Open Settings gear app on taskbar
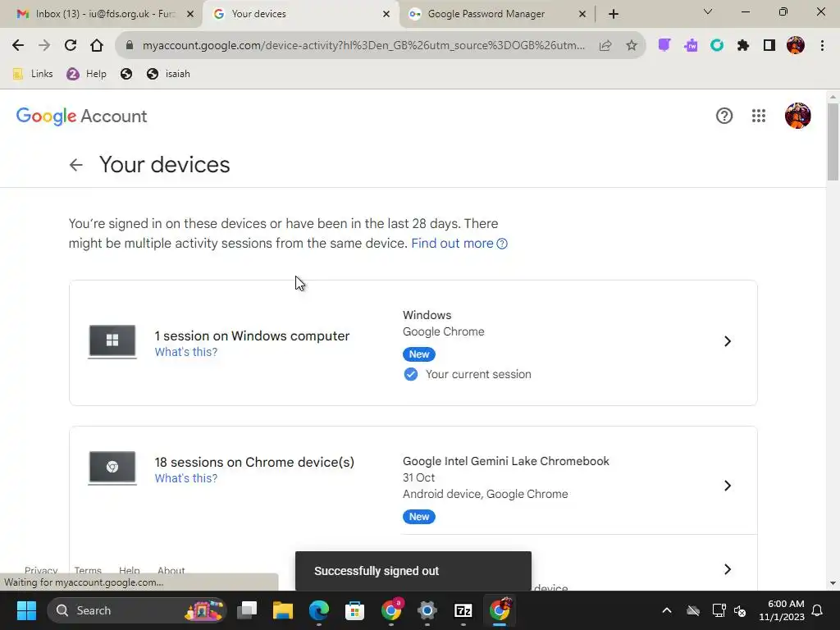This screenshot has width=840, height=630. 427,610
